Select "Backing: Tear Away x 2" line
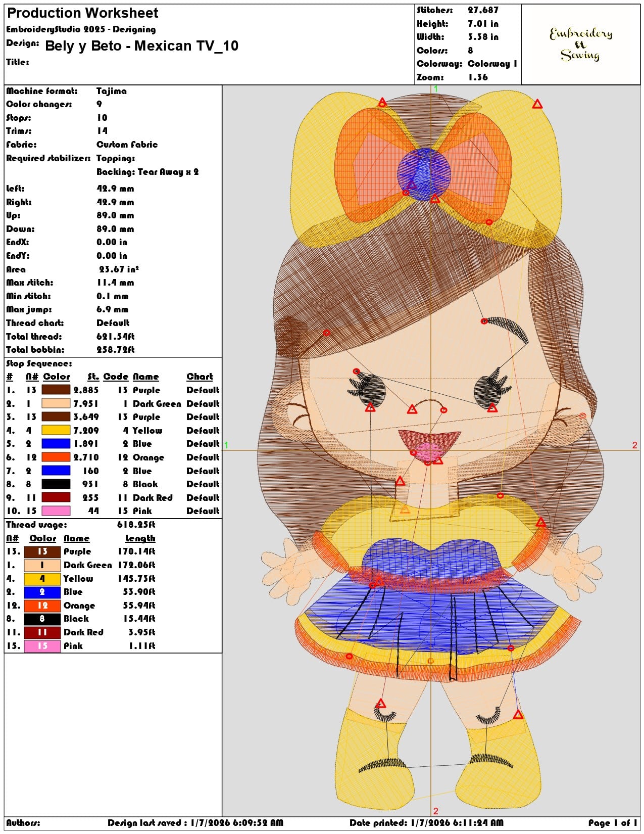Viewport: 644px width, 834px height. tap(147, 172)
